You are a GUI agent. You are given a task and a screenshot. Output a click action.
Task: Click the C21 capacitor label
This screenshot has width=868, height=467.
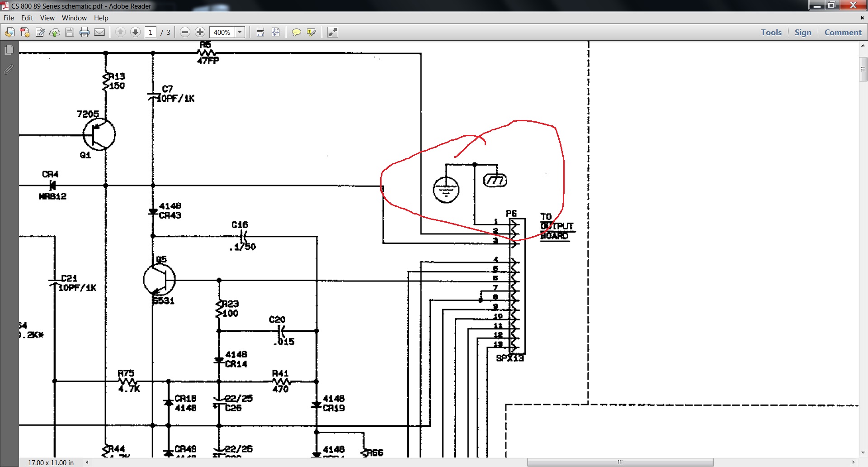69,278
